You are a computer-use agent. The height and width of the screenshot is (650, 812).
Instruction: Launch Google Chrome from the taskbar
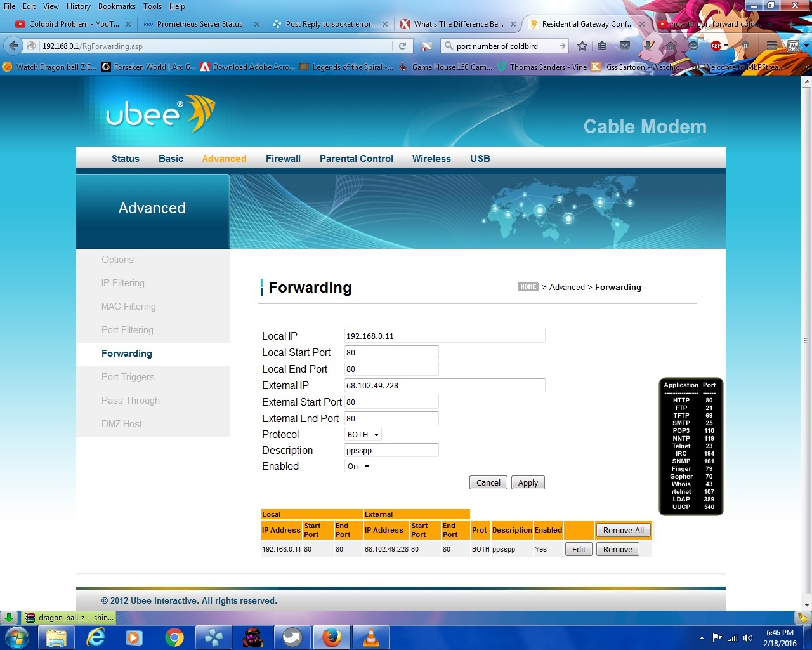tap(174, 637)
